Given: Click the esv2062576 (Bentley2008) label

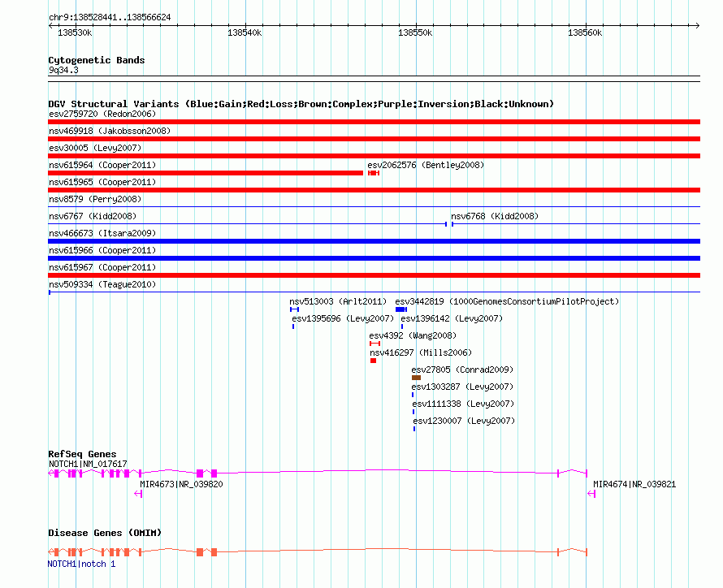Looking at the screenshot, I should (426, 165).
